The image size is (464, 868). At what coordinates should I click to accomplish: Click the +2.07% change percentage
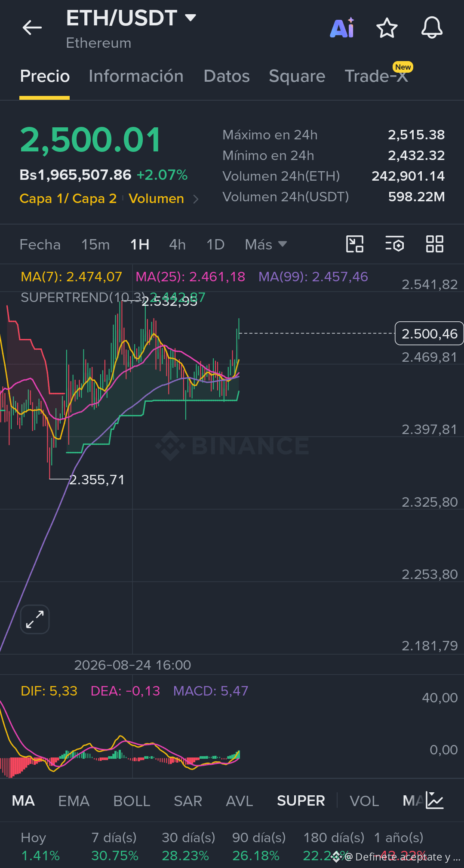point(162,175)
